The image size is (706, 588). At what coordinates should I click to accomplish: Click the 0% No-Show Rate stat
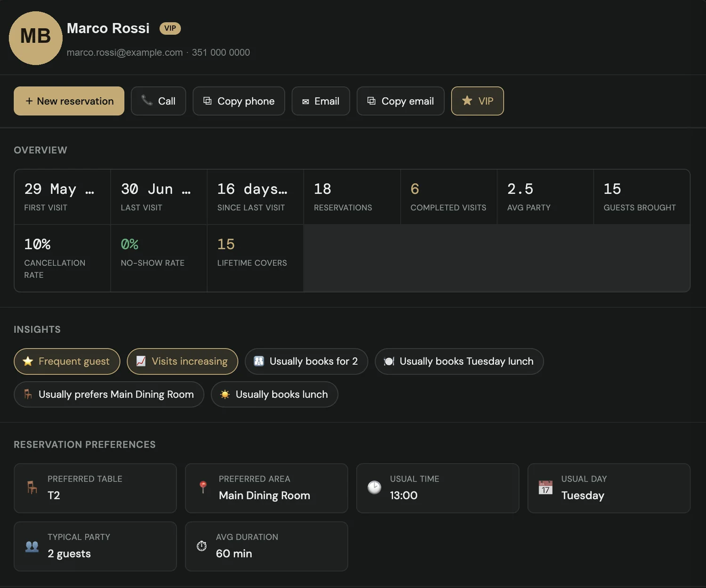coord(159,258)
